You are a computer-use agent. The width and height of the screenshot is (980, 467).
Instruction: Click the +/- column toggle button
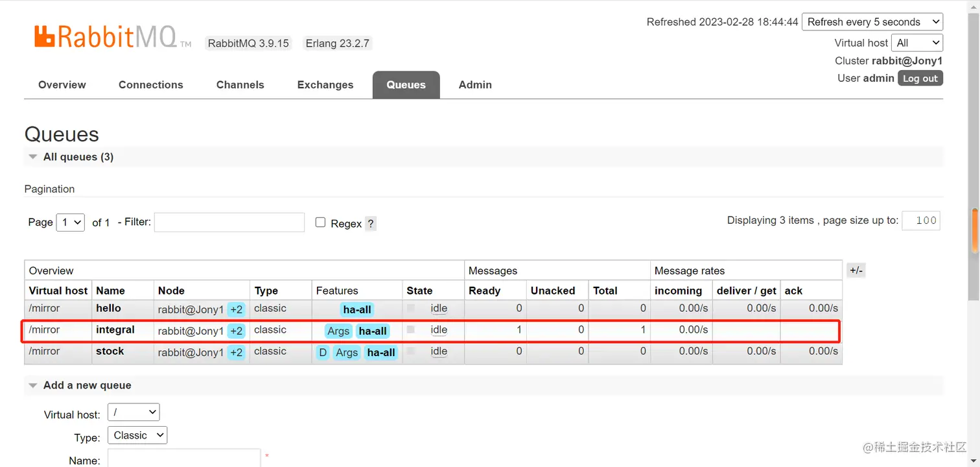[x=856, y=270]
